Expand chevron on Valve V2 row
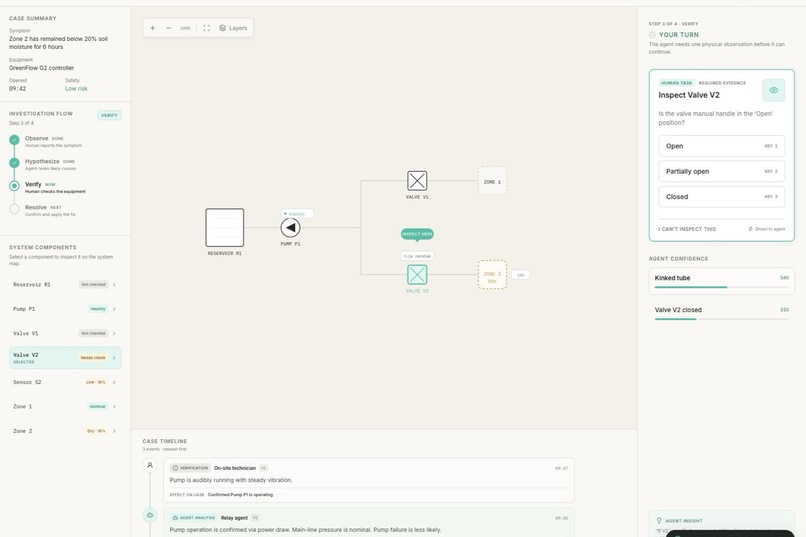The height and width of the screenshot is (537, 806). (x=114, y=358)
